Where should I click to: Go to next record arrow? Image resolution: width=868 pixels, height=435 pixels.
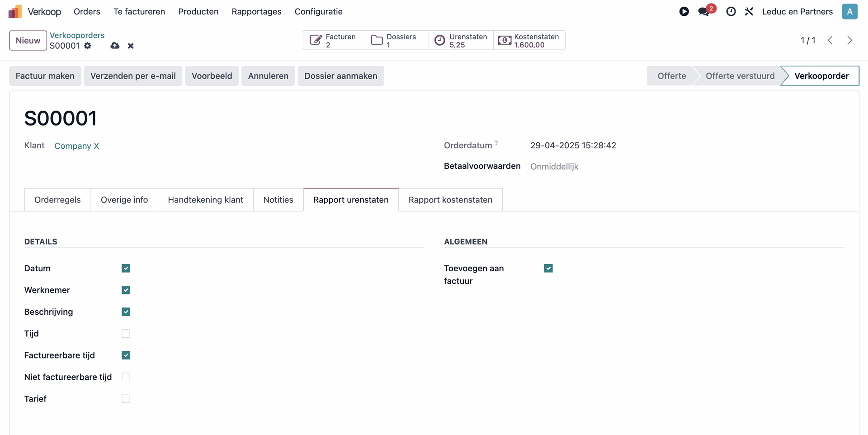[849, 40]
